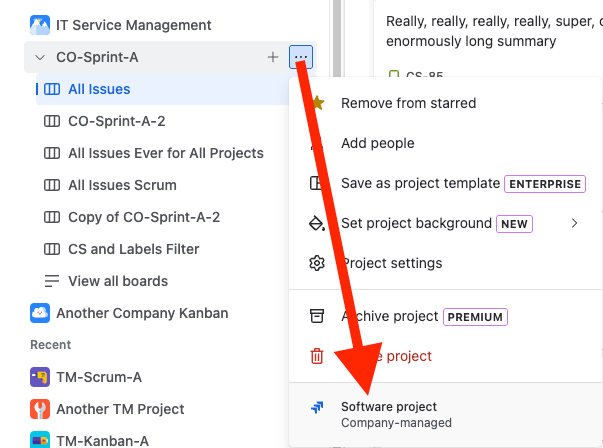This screenshot has width=603, height=448.
Task: Click the TM-Scrum-A project icon
Action: [40, 377]
